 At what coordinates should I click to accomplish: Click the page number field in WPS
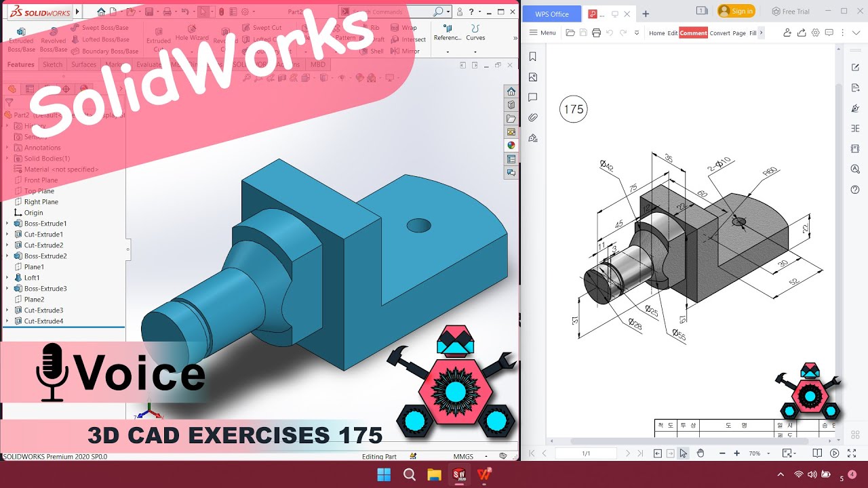point(586,453)
